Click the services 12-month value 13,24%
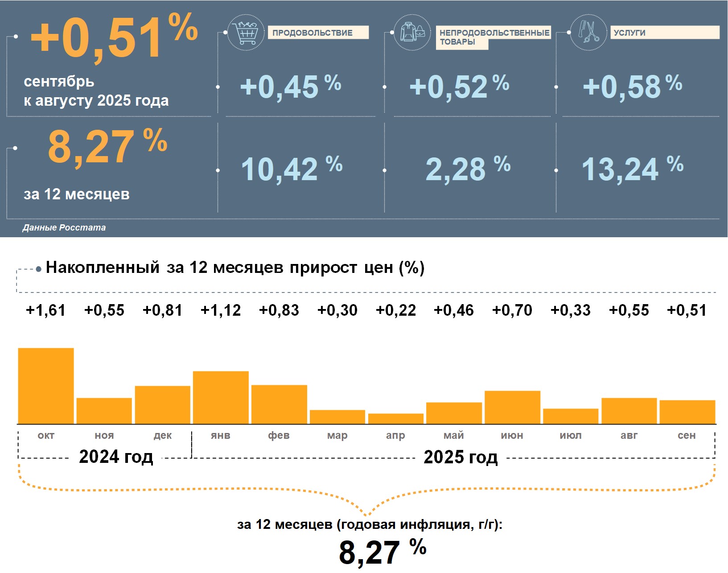 [632, 169]
